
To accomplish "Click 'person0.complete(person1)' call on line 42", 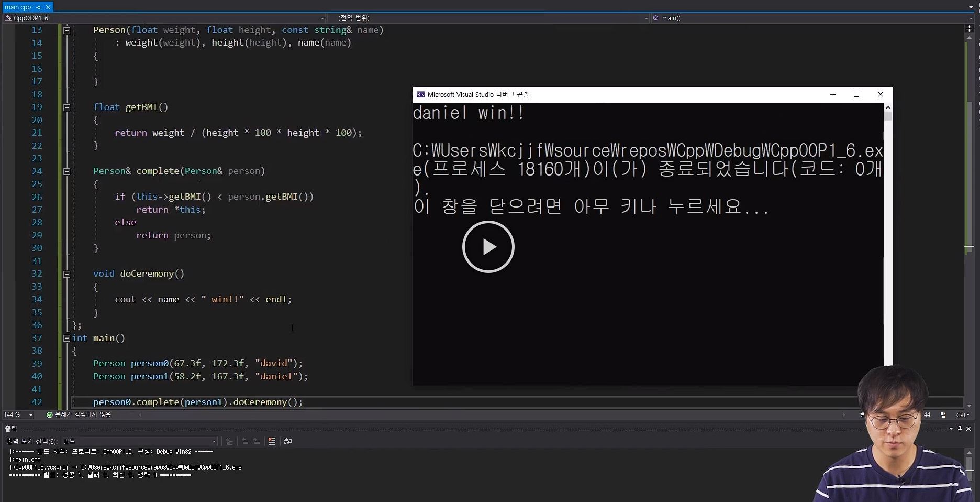I will [x=161, y=402].
